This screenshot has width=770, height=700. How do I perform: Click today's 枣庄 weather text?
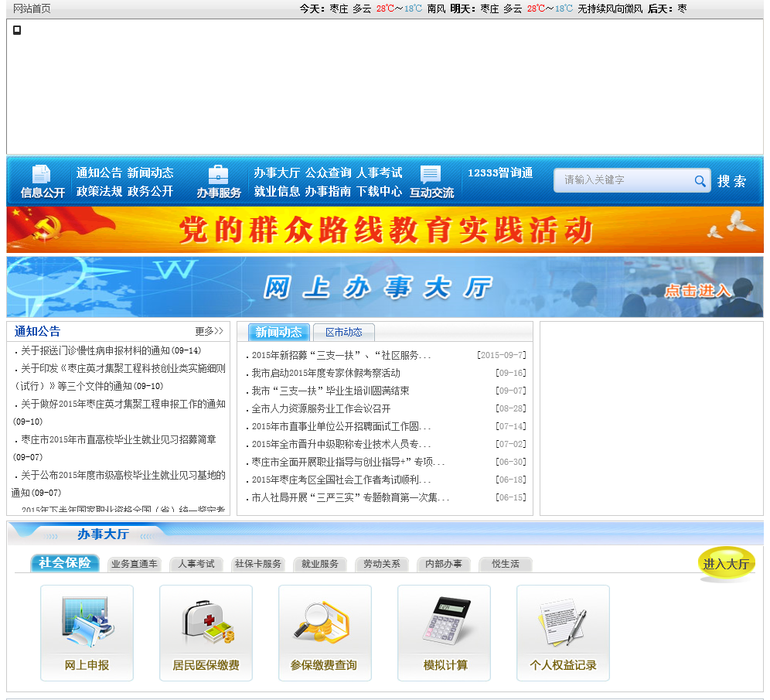pyautogui.click(x=339, y=9)
